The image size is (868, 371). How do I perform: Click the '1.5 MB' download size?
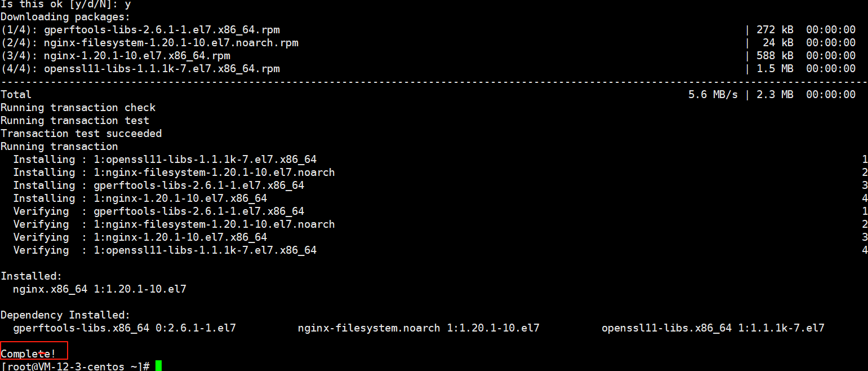coord(775,69)
